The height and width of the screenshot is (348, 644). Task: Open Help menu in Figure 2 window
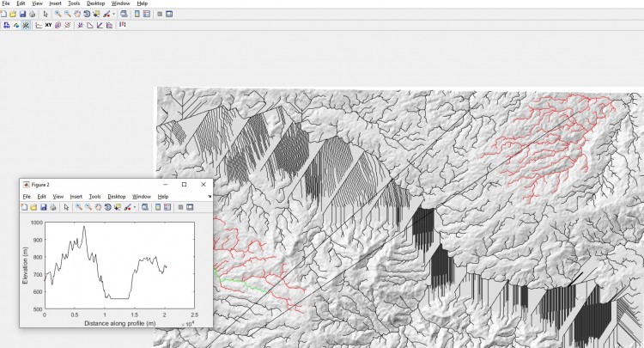(163, 197)
